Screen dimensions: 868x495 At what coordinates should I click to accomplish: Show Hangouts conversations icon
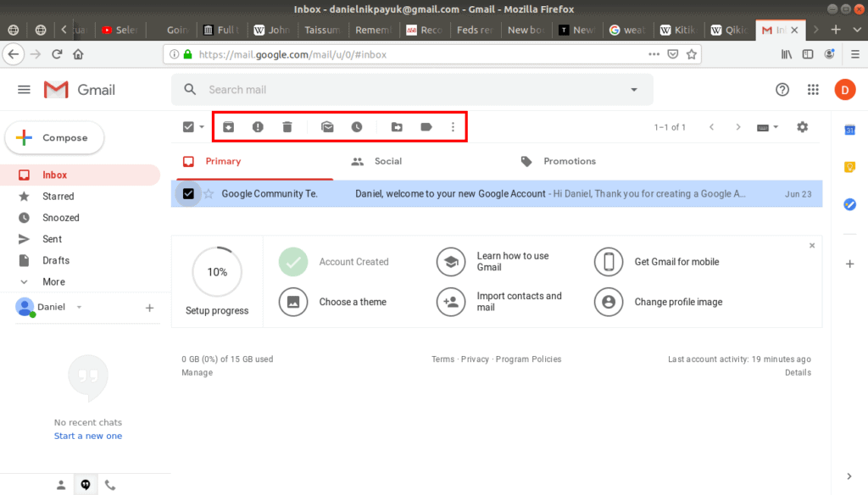pos(86,485)
